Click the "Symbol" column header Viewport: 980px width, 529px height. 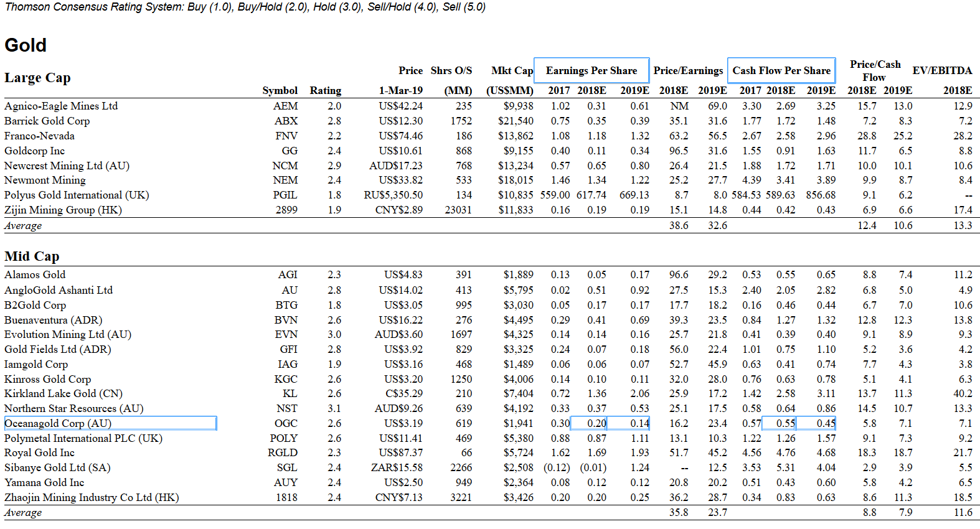pos(280,90)
